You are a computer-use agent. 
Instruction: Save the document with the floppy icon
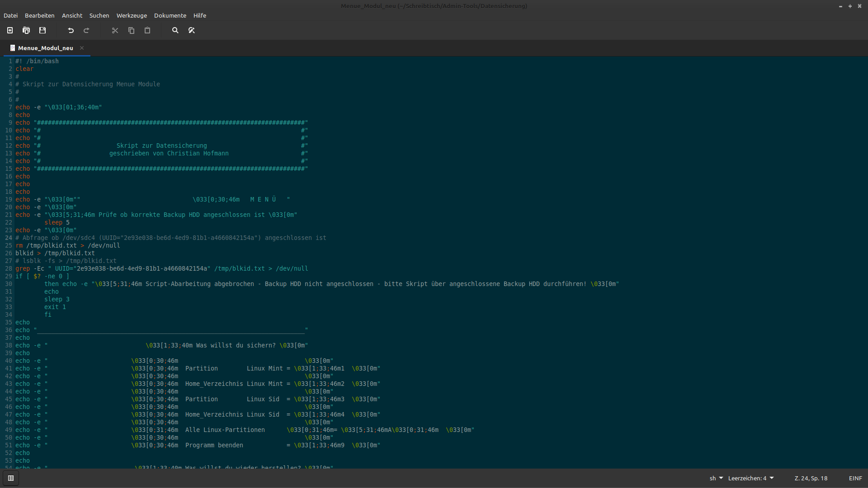[x=42, y=30]
